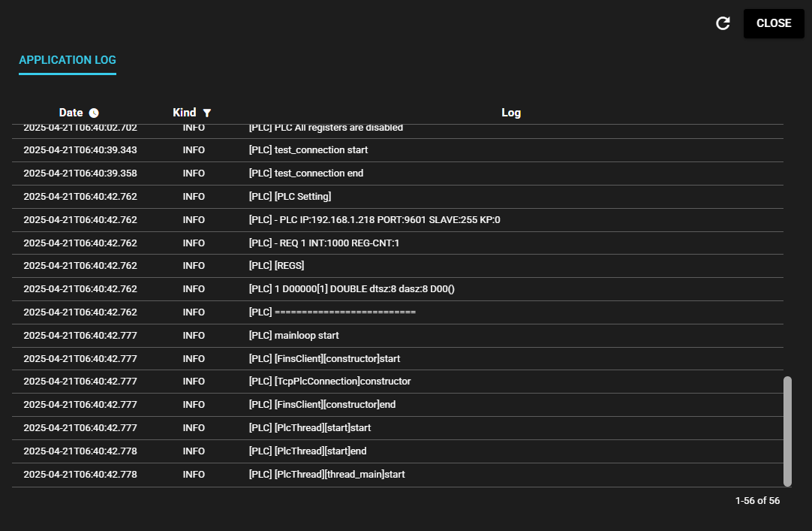The width and height of the screenshot is (812, 531).
Task: Click the Log column header
Action: tap(510, 113)
